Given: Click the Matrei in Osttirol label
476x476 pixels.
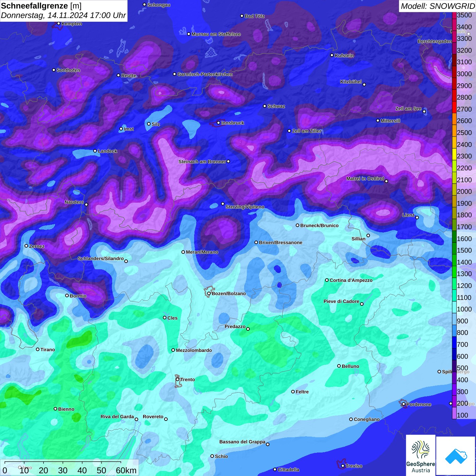Looking at the screenshot, I should pos(365,178).
